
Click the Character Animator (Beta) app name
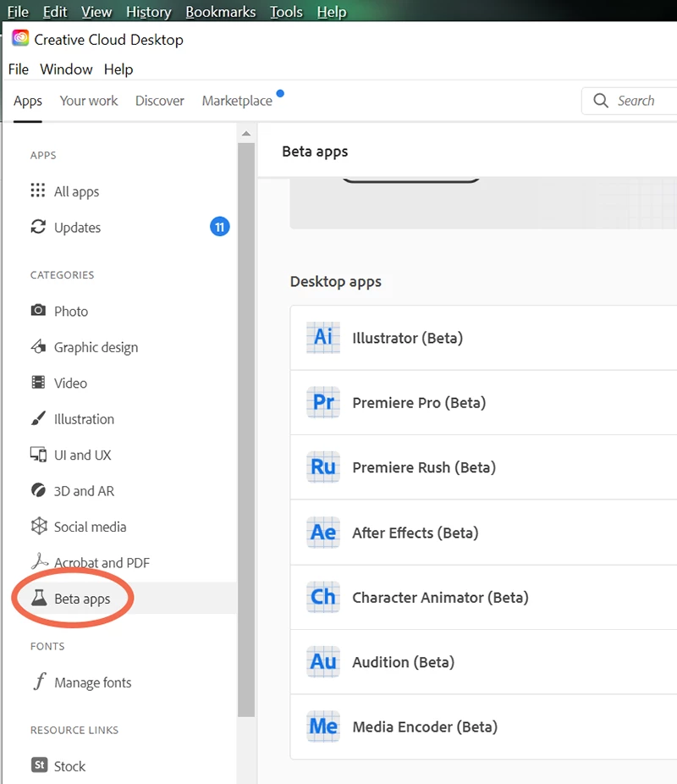pos(440,597)
